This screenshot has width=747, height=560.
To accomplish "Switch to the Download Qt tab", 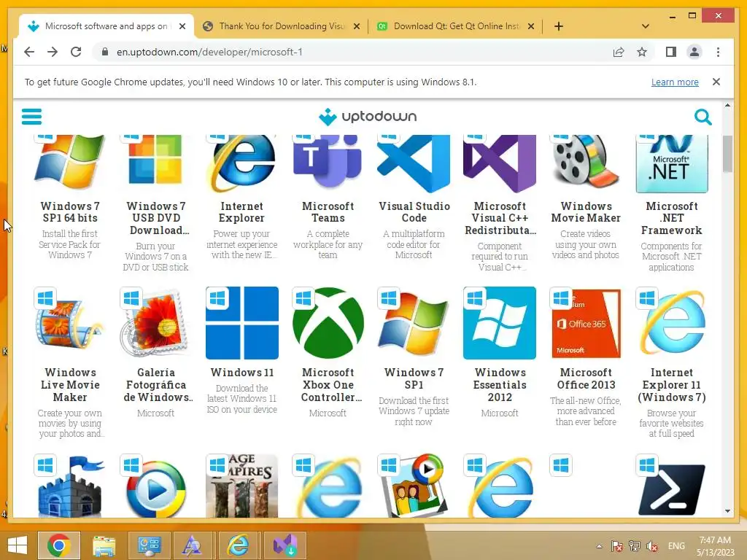I will click(457, 26).
